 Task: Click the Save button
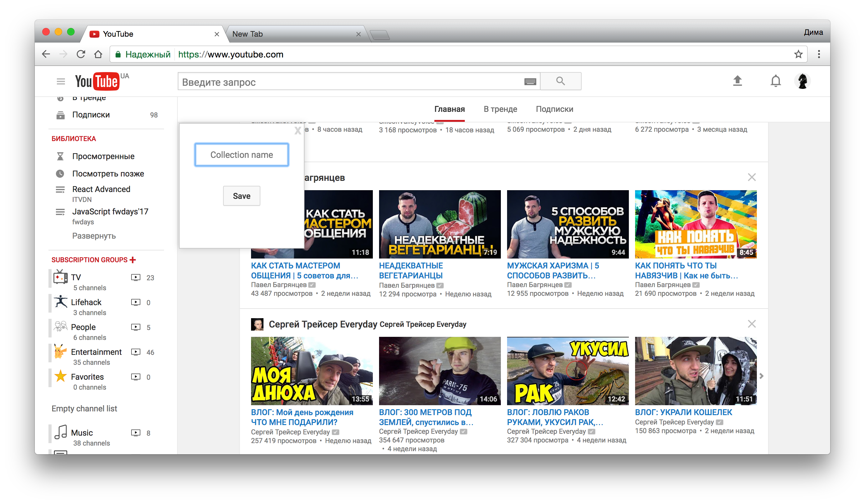pyautogui.click(x=242, y=196)
